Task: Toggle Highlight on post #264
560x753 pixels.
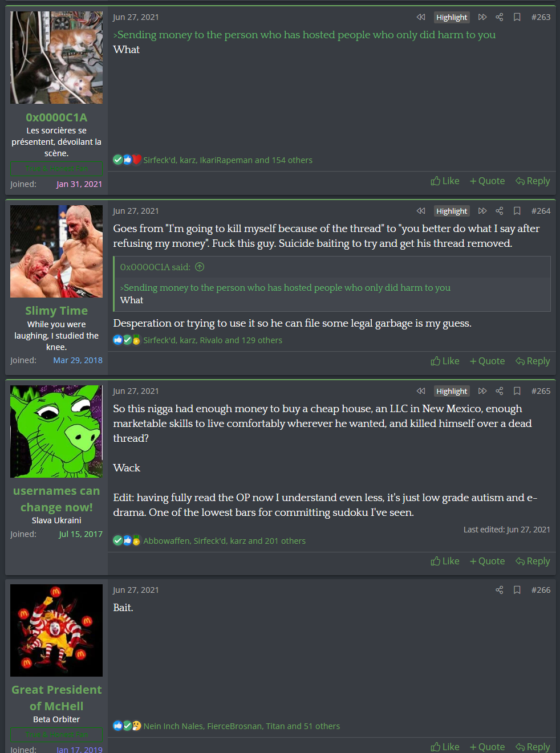Action: pyautogui.click(x=452, y=211)
